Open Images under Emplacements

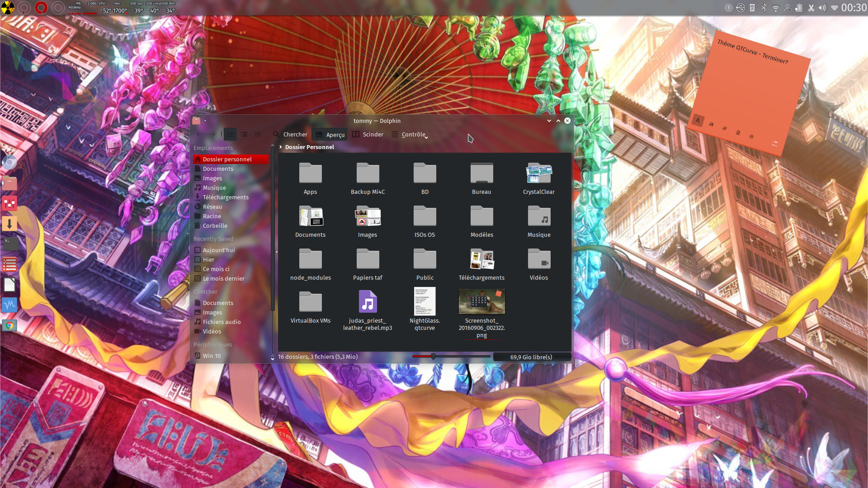231,178
